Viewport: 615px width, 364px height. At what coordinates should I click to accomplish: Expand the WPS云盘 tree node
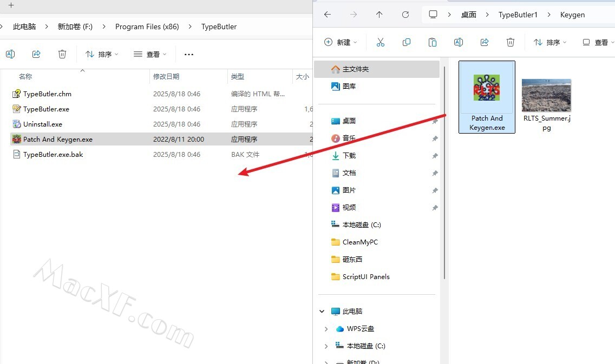tap(326, 329)
